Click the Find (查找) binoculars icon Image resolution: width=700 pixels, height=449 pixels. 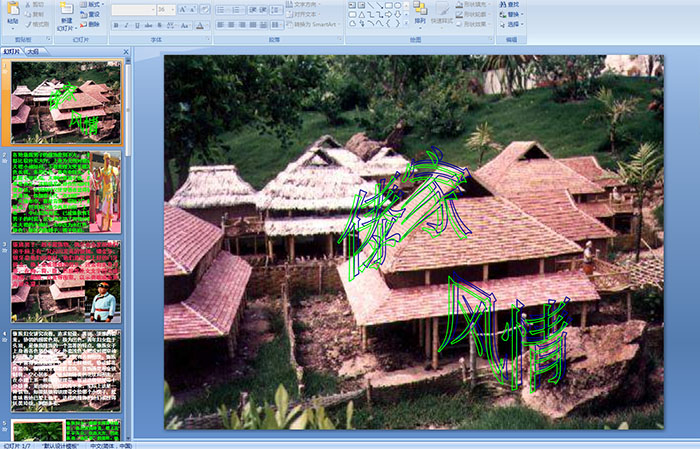[x=503, y=4]
